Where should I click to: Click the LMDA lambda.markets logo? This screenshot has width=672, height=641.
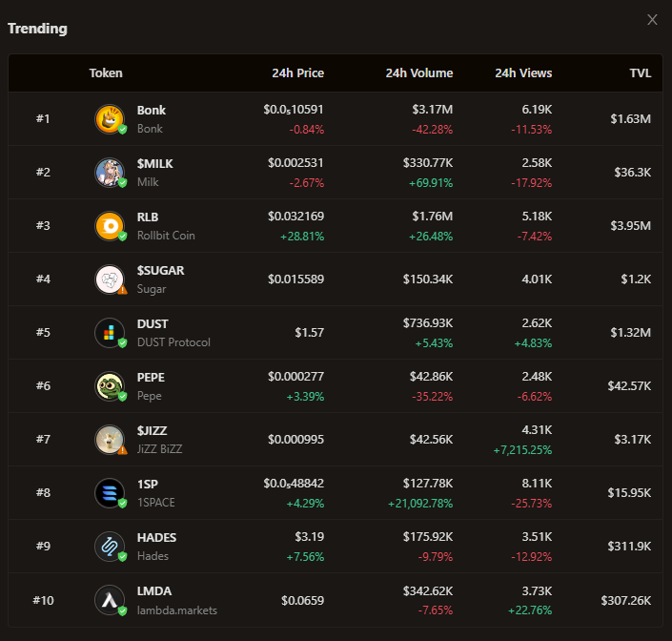[x=110, y=600]
